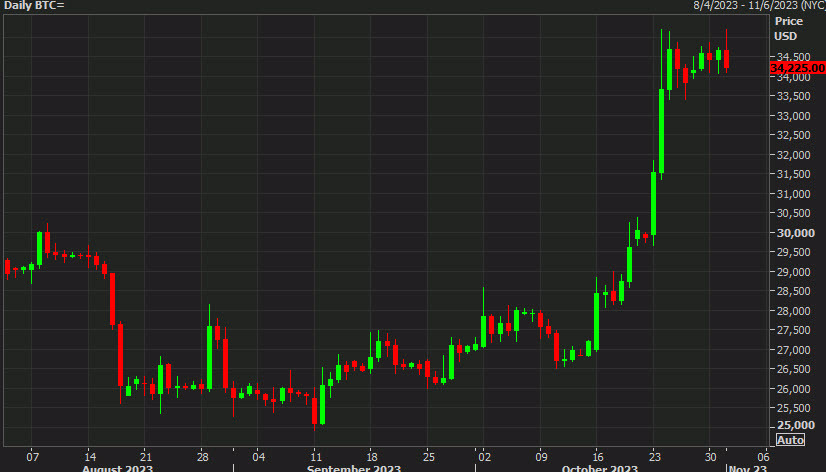Click the 02 date axis label
826x472 pixels.
click(485, 457)
